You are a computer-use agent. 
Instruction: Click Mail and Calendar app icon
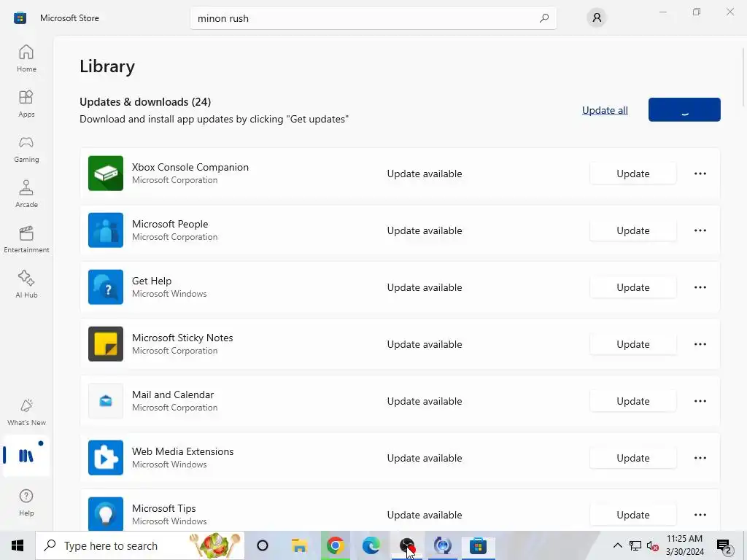pos(106,401)
